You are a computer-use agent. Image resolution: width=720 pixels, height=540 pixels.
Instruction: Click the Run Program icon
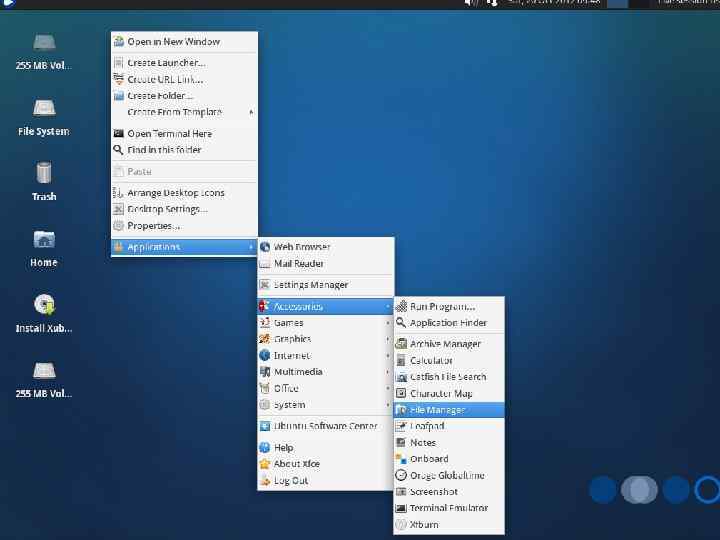tap(401, 306)
